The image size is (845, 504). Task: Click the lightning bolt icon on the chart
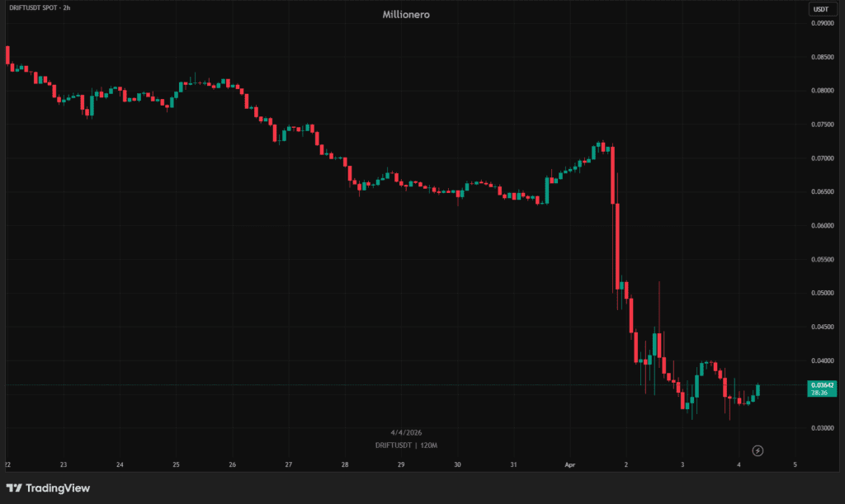758,450
